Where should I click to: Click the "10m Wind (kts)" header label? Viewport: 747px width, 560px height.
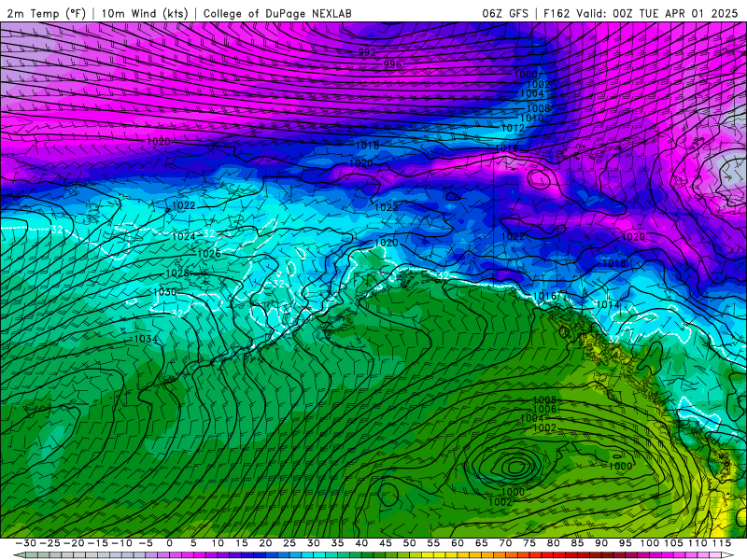point(145,13)
